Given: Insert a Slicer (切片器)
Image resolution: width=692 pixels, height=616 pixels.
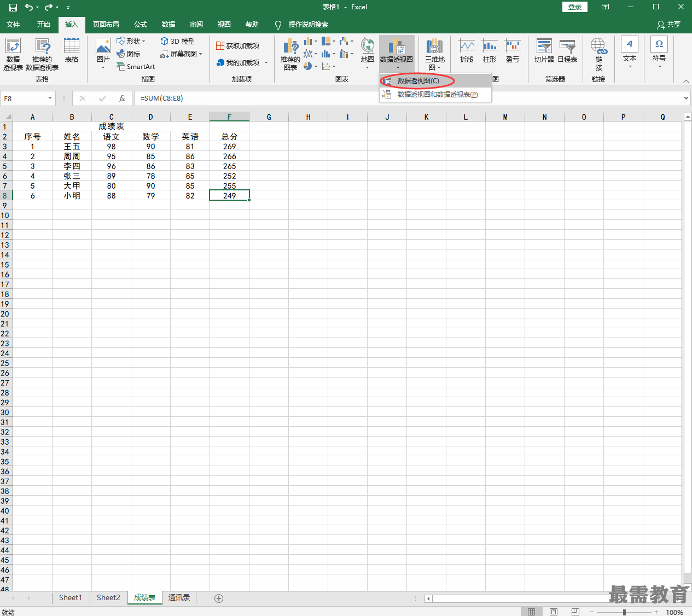Looking at the screenshot, I should 544,51.
